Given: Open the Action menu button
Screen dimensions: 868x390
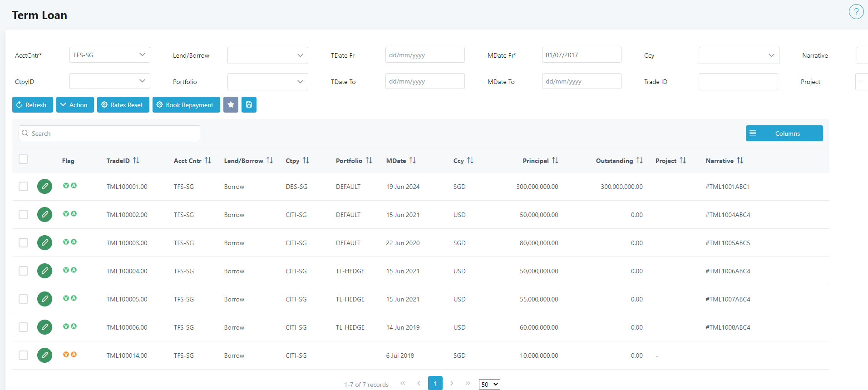Looking at the screenshot, I should tap(75, 105).
